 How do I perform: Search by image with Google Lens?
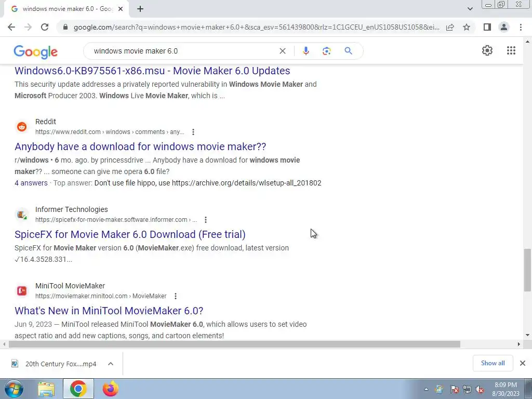pos(326,51)
